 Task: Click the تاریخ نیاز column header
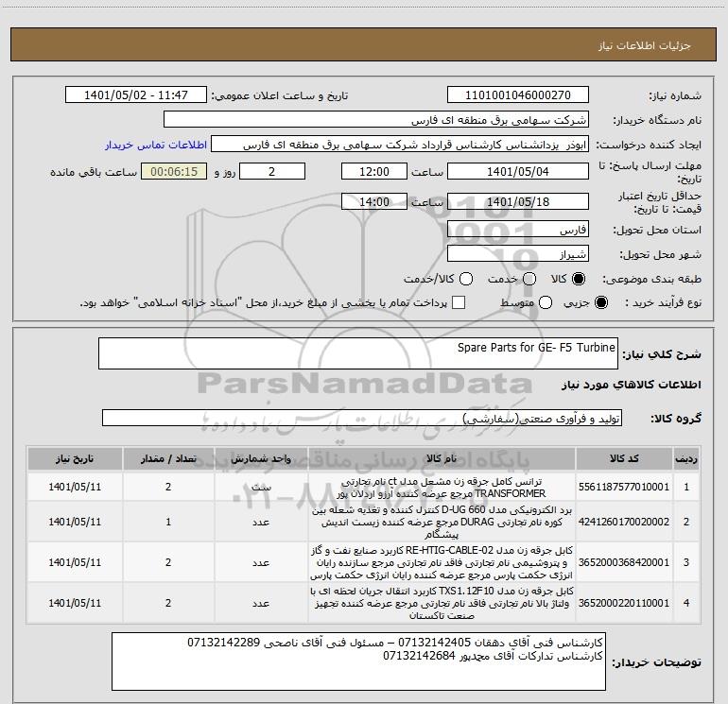click(x=75, y=459)
